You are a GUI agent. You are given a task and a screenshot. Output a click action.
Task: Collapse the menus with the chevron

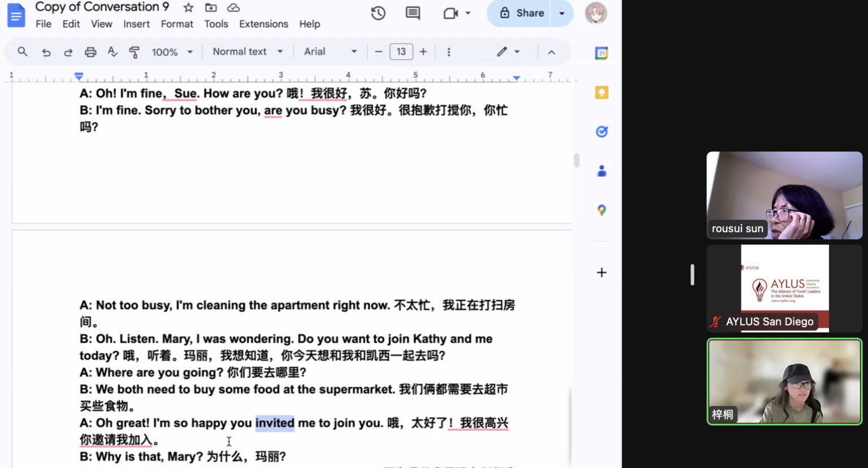(x=552, y=52)
